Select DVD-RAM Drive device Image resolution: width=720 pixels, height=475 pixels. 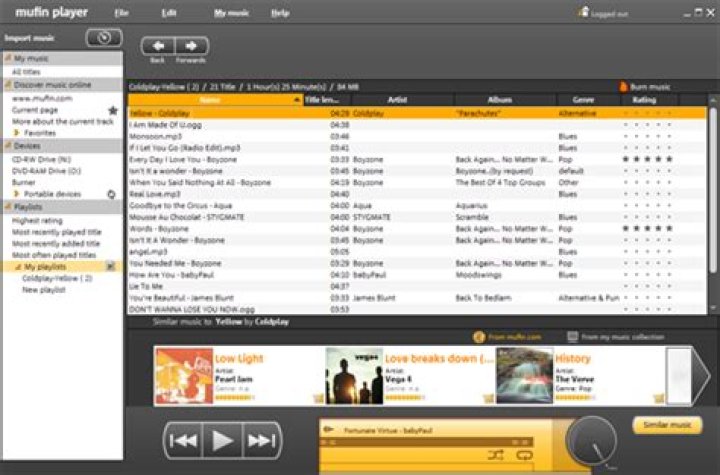tap(46, 171)
